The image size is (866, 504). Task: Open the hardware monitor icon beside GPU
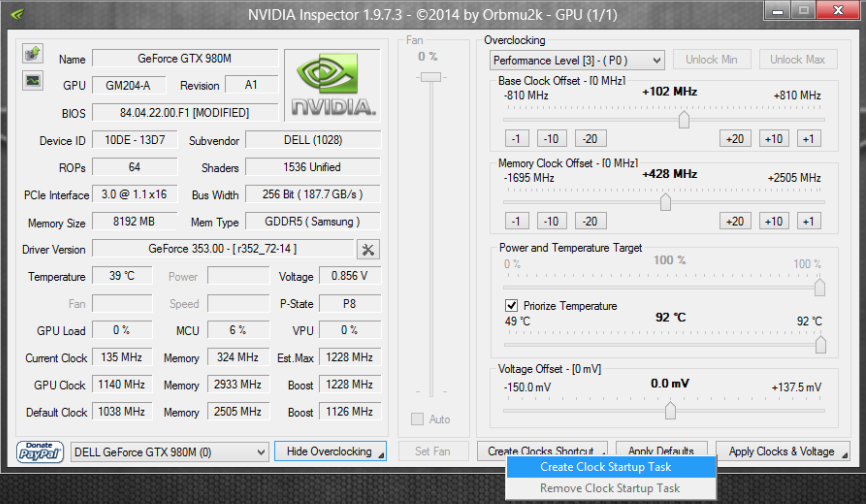33,81
